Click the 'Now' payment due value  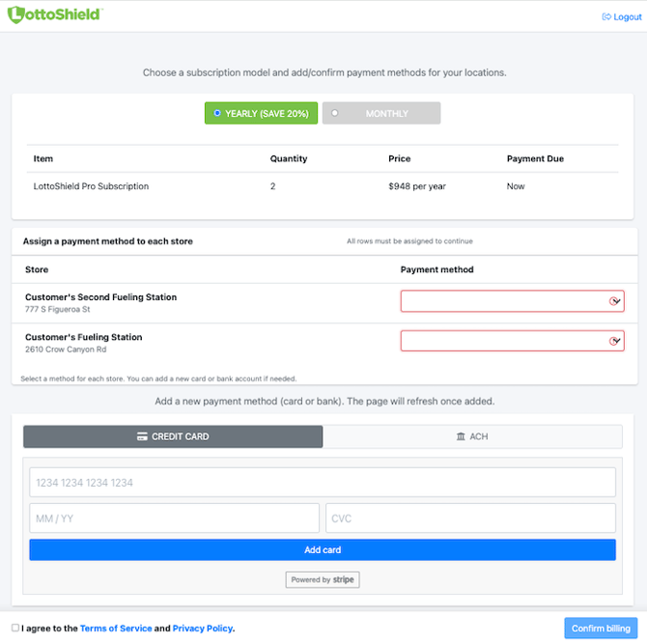(516, 186)
